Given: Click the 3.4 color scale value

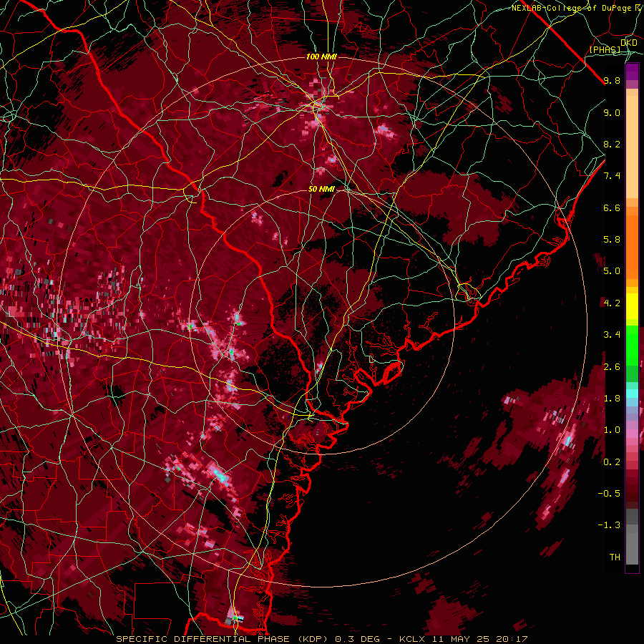Looking at the screenshot, I should tap(612, 335).
